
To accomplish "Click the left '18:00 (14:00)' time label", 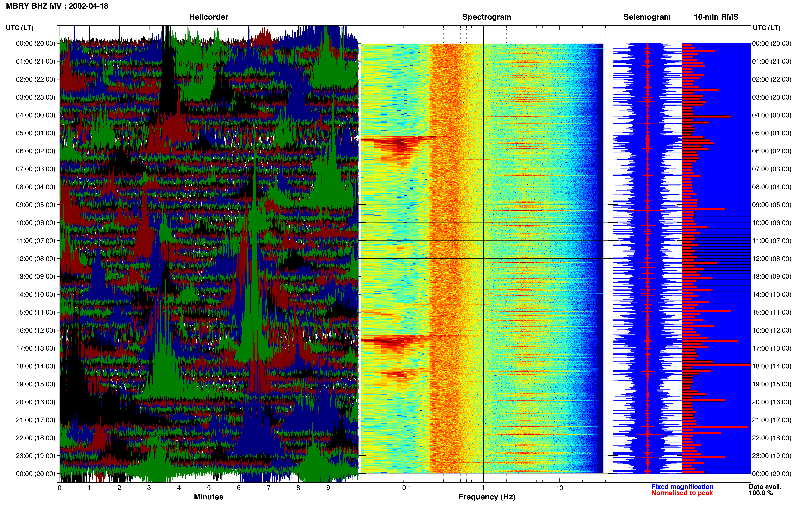I will coord(36,366).
